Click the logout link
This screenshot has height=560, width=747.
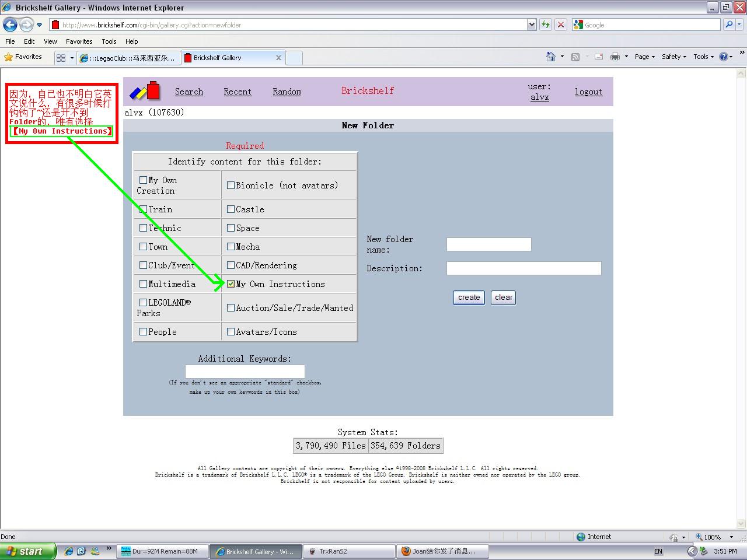pos(588,92)
